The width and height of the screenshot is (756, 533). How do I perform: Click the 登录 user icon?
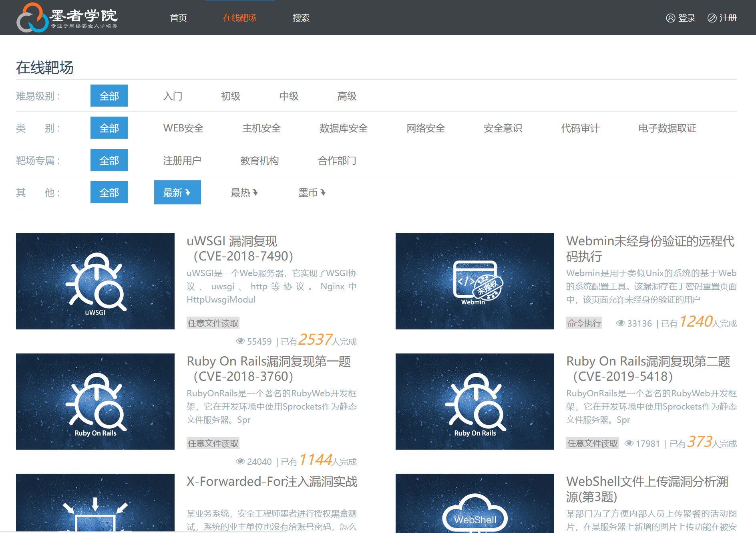click(670, 18)
